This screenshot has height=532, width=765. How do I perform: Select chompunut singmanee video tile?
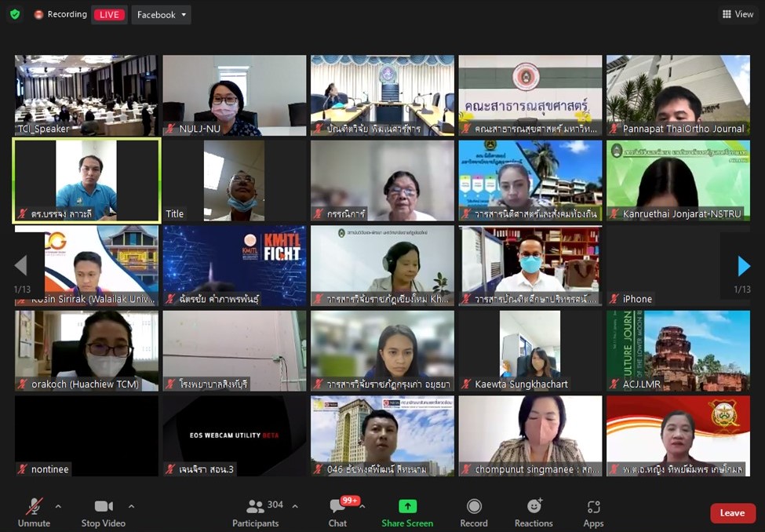tap(530, 435)
